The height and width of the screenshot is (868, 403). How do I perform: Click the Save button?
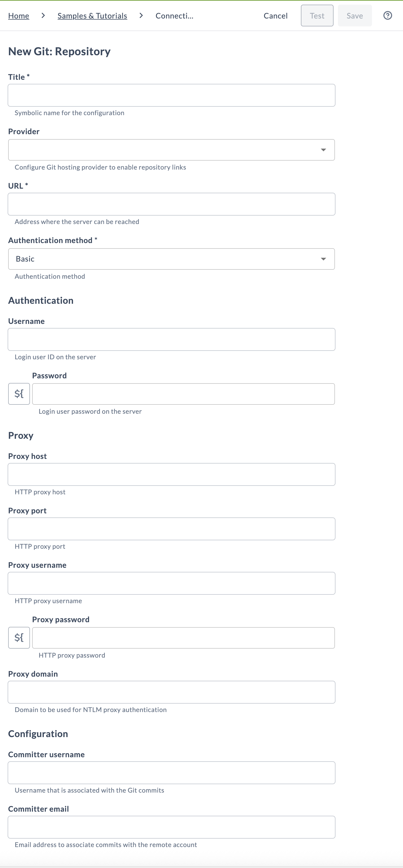355,15
